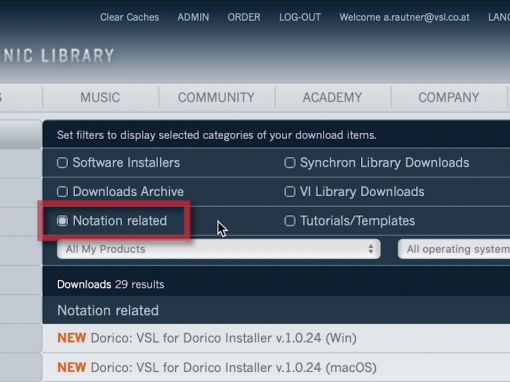Enable the Downloads Archive filter

pos(62,192)
